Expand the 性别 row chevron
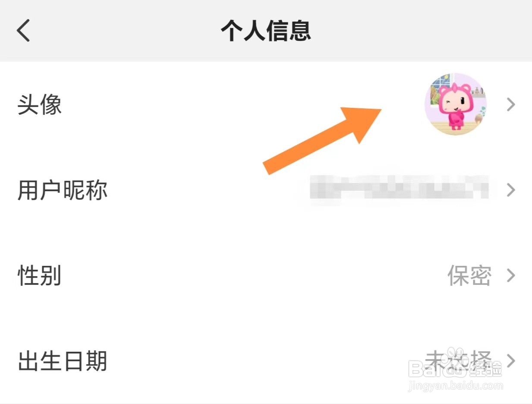 point(511,275)
